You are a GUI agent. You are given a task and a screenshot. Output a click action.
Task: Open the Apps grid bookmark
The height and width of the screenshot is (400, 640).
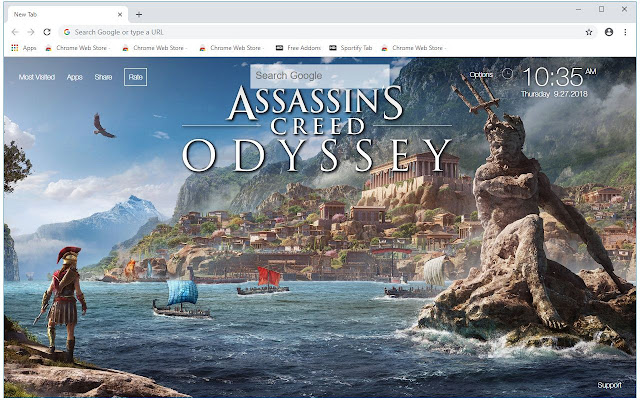pos(24,48)
